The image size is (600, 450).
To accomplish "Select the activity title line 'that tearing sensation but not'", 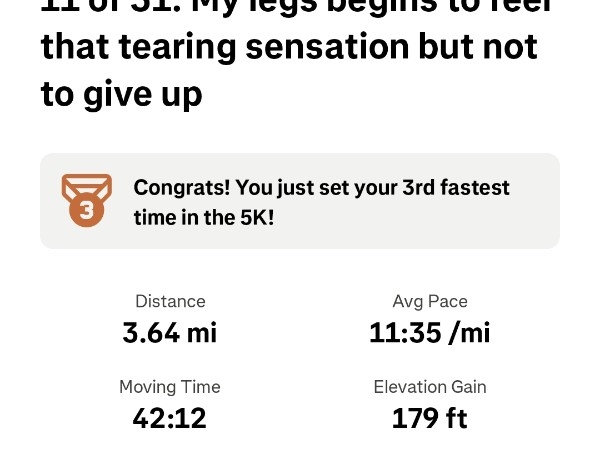I will pos(289,46).
